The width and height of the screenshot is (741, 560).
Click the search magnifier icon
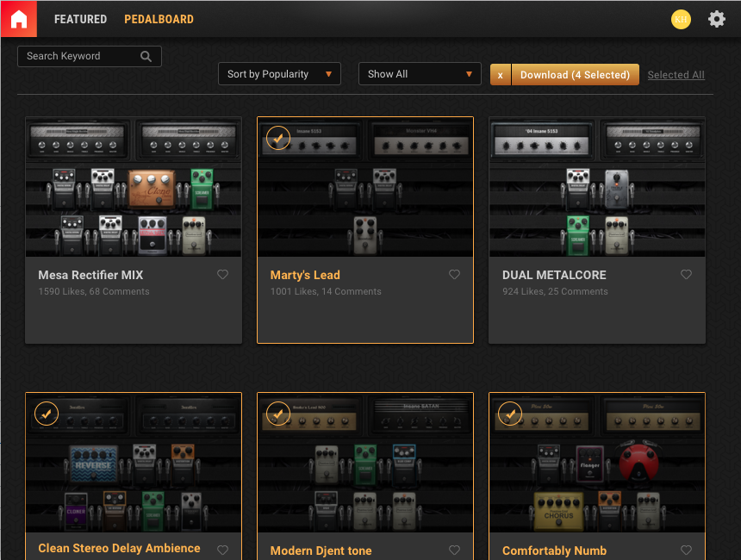(x=146, y=56)
